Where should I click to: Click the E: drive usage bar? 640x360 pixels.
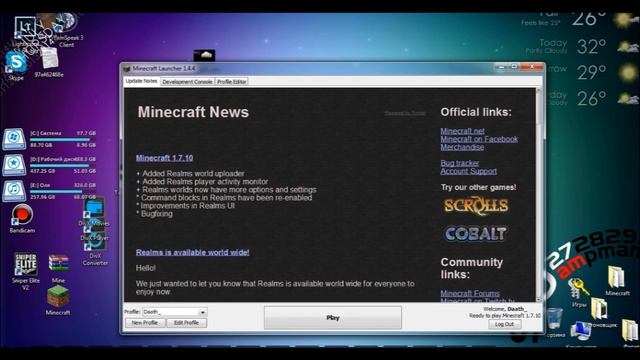63,191
